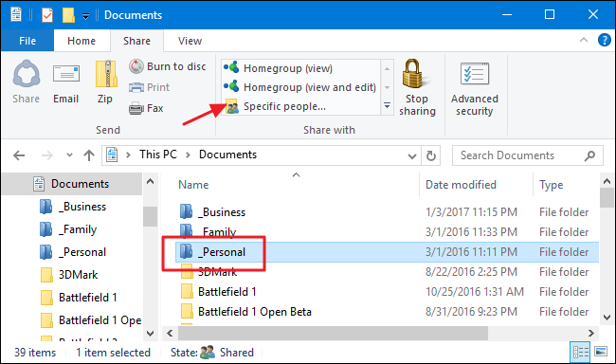Choose Burn to disc
Viewport: 616px width, 364px height.
point(168,66)
